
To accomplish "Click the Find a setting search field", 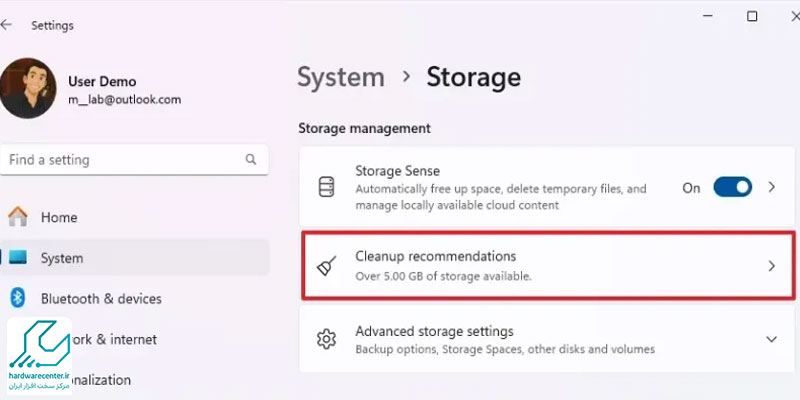I will [134, 160].
